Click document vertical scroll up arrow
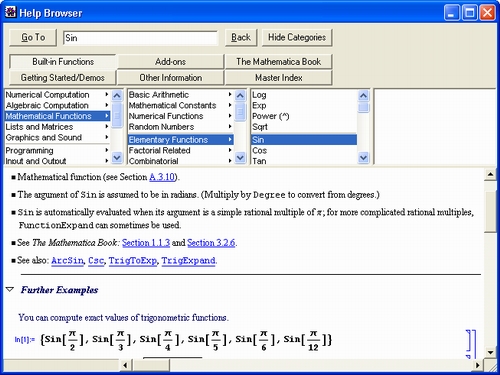 [x=490, y=174]
